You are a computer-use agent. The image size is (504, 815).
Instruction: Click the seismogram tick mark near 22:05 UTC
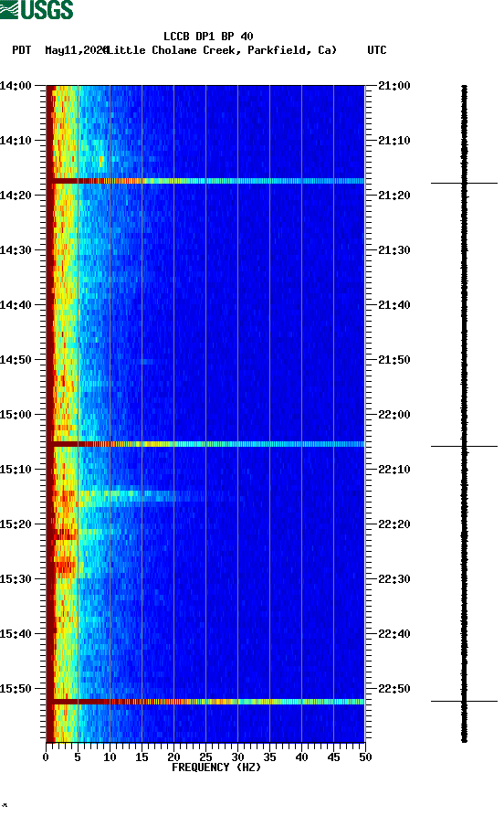pyautogui.click(x=464, y=446)
